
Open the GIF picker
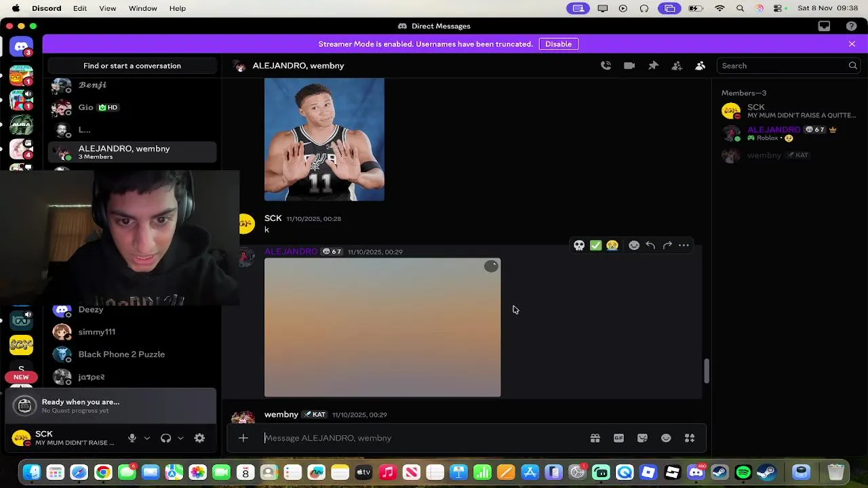pyautogui.click(x=618, y=439)
